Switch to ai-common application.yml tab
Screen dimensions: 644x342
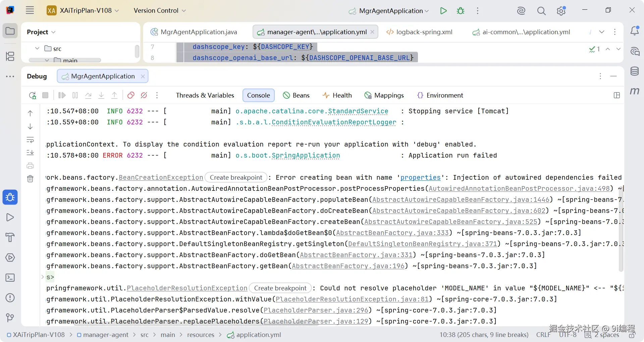click(521, 32)
